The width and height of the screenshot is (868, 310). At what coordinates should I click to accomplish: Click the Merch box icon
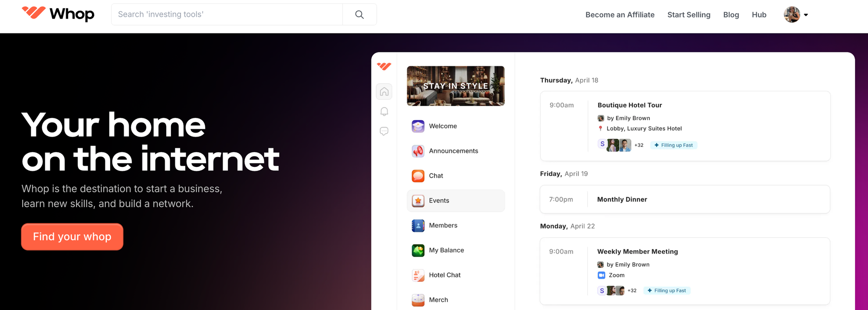click(418, 300)
